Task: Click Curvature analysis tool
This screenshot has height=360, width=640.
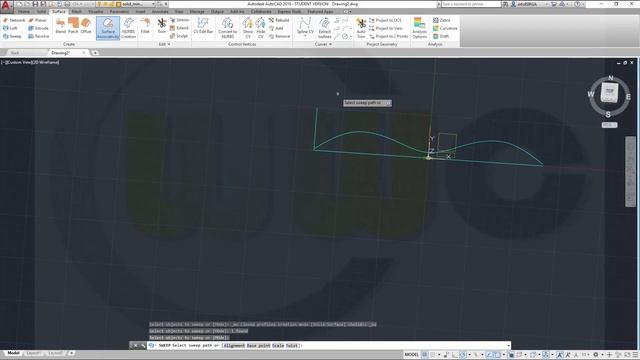Action: pos(445,28)
